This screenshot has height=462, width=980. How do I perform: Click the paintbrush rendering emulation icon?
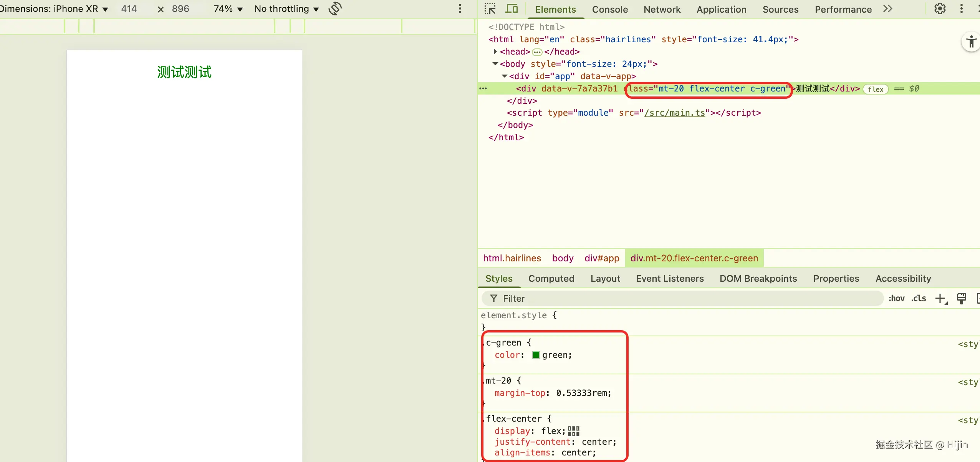pyautogui.click(x=962, y=298)
